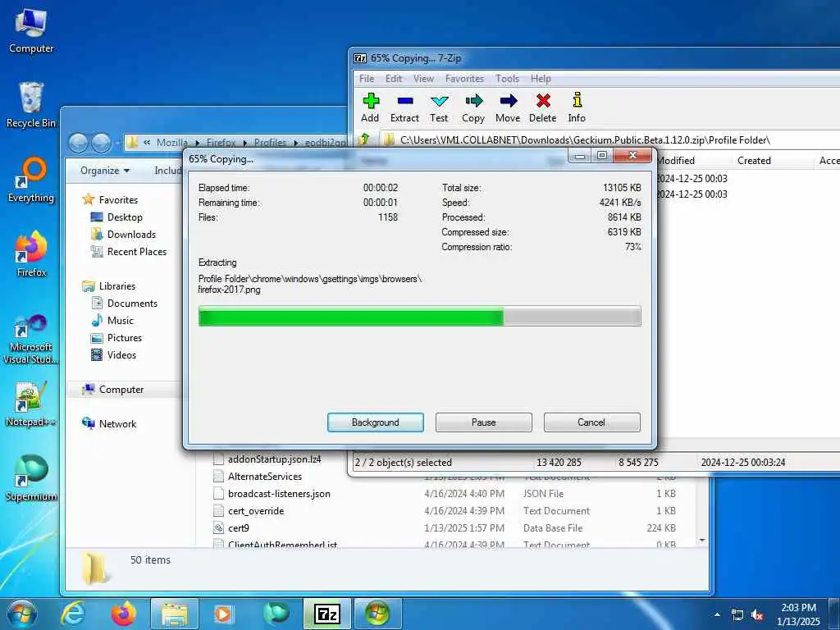Click the Mozilla breadcrumb in Explorer address bar

pos(172,143)
